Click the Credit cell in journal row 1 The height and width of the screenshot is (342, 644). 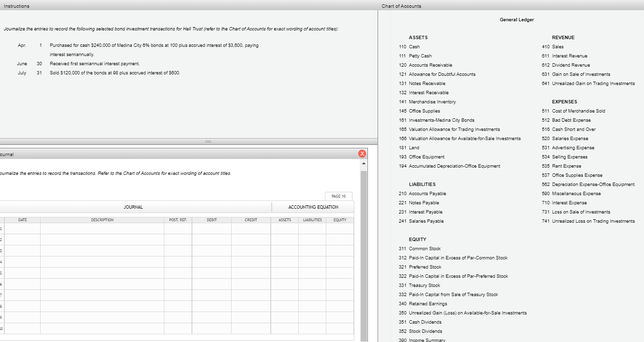250,228
